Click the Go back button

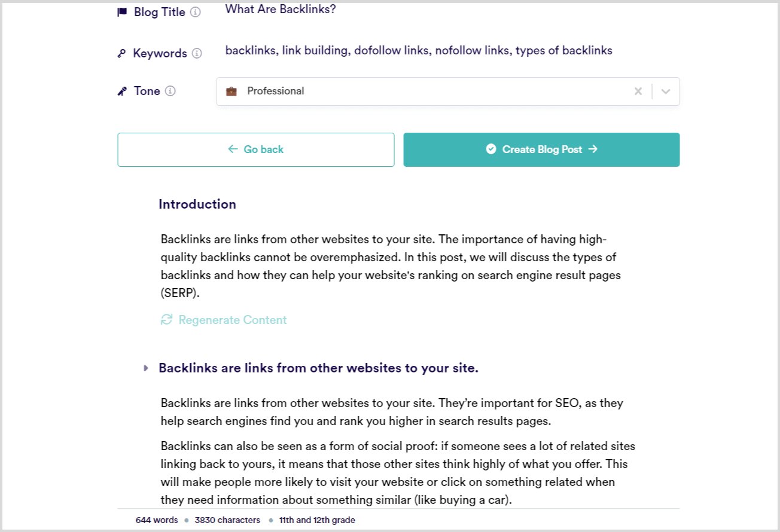click(x=256, y=149)
